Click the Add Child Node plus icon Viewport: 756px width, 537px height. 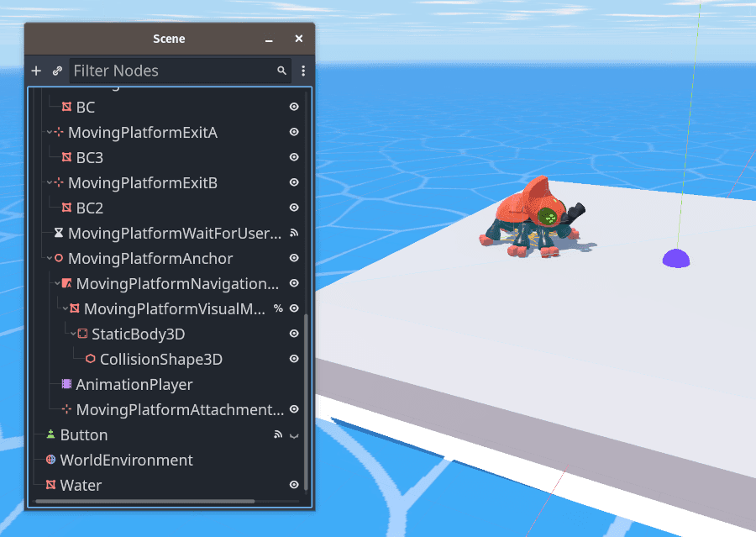(36, 71)
